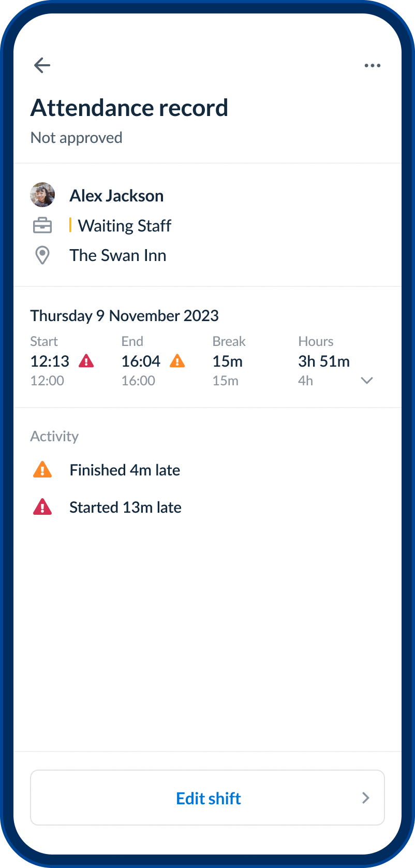Tap the 12:13 start time
Screen dimensions: 415x868
point(50,361)
